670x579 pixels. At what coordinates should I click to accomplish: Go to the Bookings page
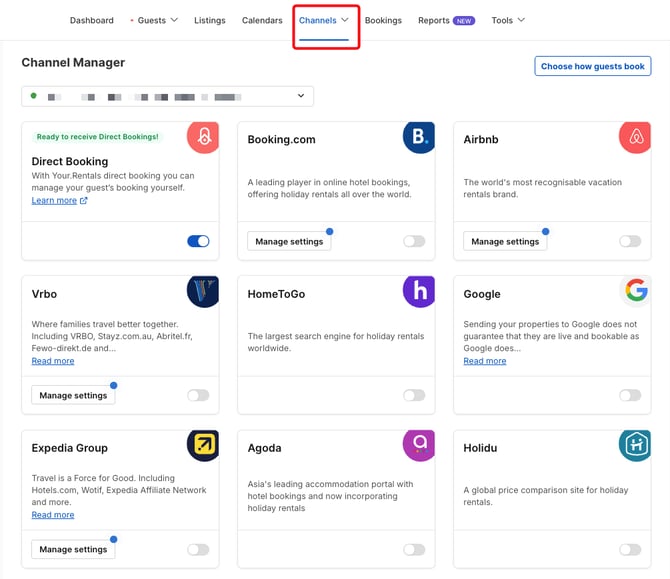pos(383,21)
